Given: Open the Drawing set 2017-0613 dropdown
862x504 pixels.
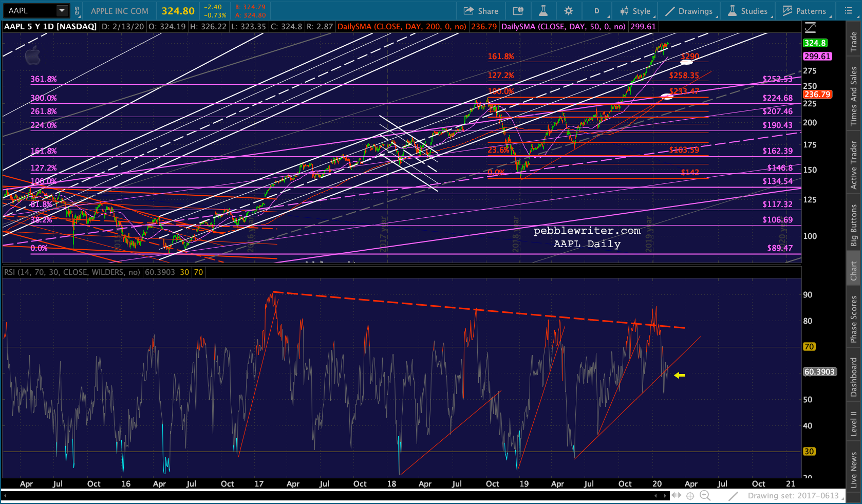Looking at the screenshot, I should (x=796, y=496).
